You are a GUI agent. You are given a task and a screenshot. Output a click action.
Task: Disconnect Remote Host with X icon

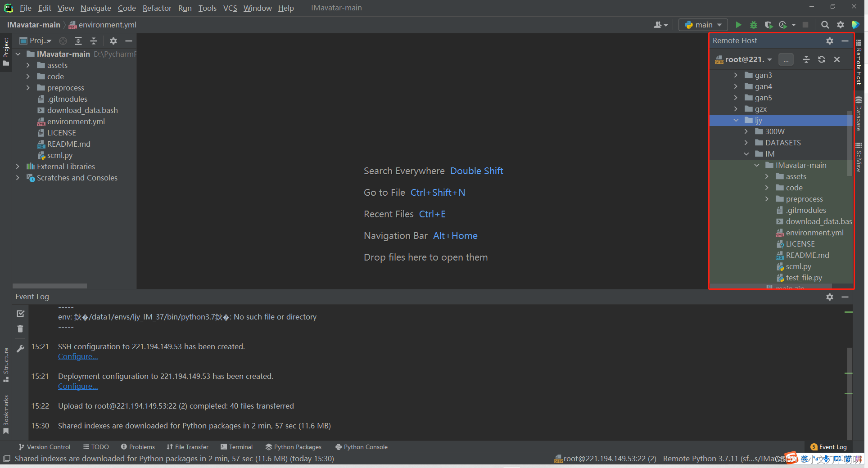837,59
